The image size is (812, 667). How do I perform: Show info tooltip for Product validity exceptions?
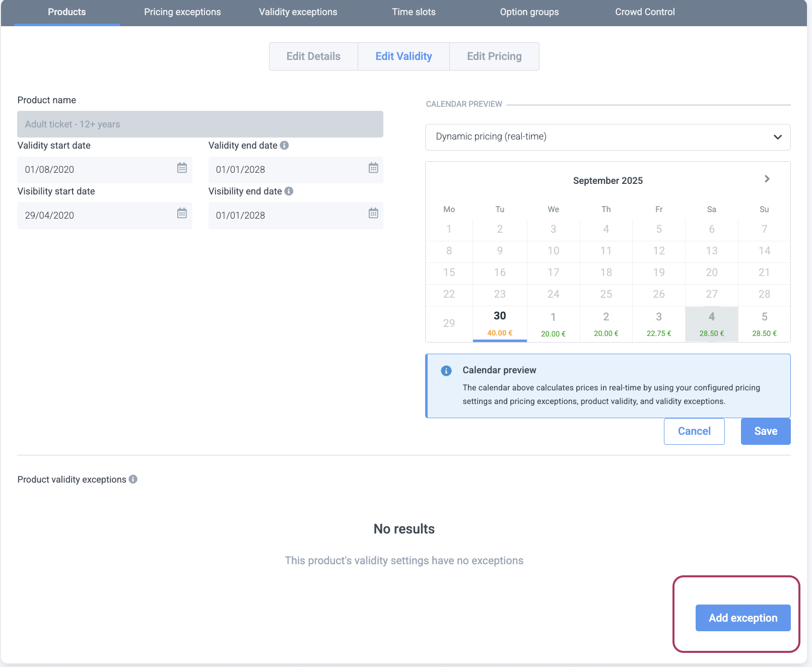pyautogui.click(x=133, y=479)
